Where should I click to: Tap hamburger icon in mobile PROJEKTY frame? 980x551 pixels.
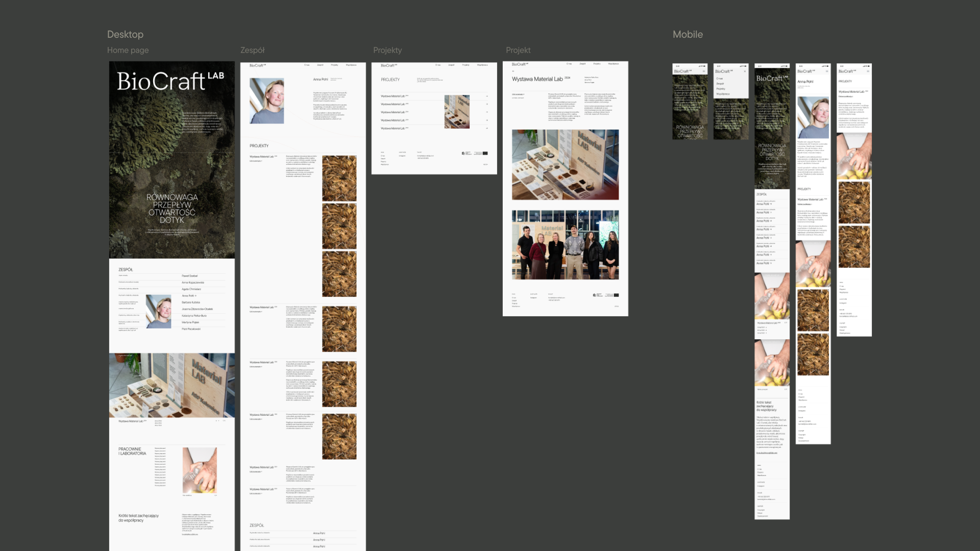coord(868,71)
